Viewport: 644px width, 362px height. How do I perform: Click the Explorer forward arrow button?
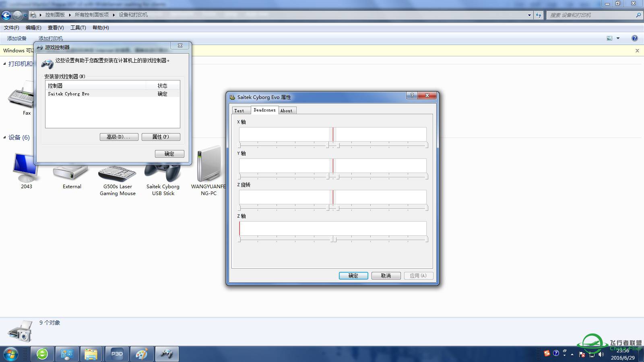click(x=17, y=15)
